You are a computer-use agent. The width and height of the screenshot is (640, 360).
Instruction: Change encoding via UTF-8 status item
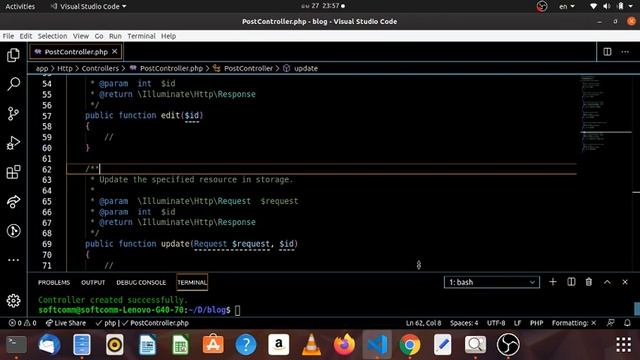pyautogui.click(x=496, y=323)
